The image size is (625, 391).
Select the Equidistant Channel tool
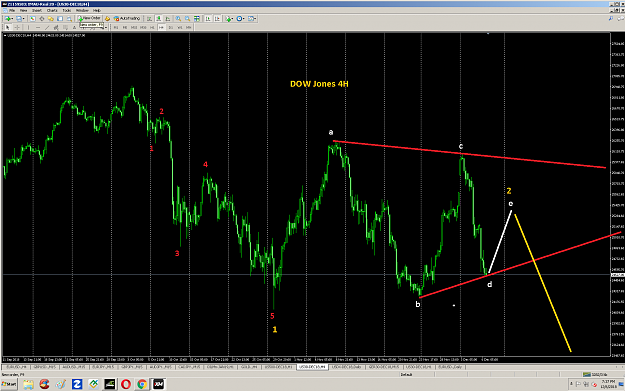click(56, 27)
